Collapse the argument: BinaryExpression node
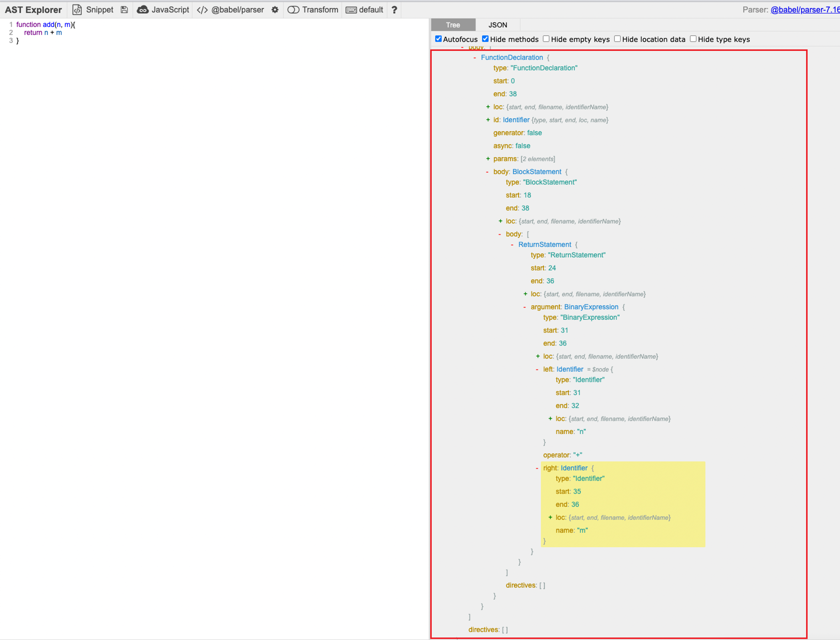The image size is (840, 640). pyautogui.click(x=525, y=307)
